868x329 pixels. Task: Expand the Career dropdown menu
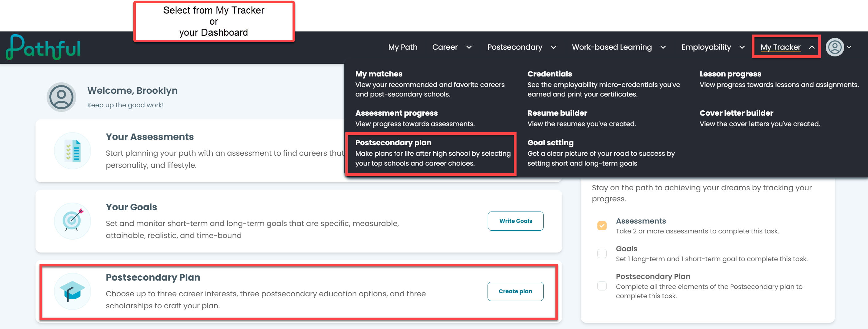[x=452, y=47]
